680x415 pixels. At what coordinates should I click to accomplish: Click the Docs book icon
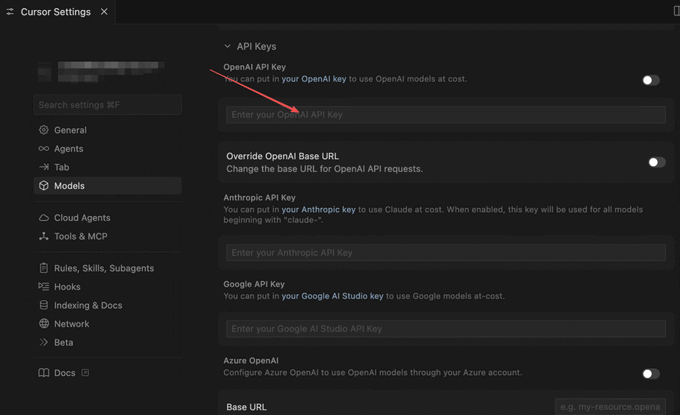pos(44,373)
